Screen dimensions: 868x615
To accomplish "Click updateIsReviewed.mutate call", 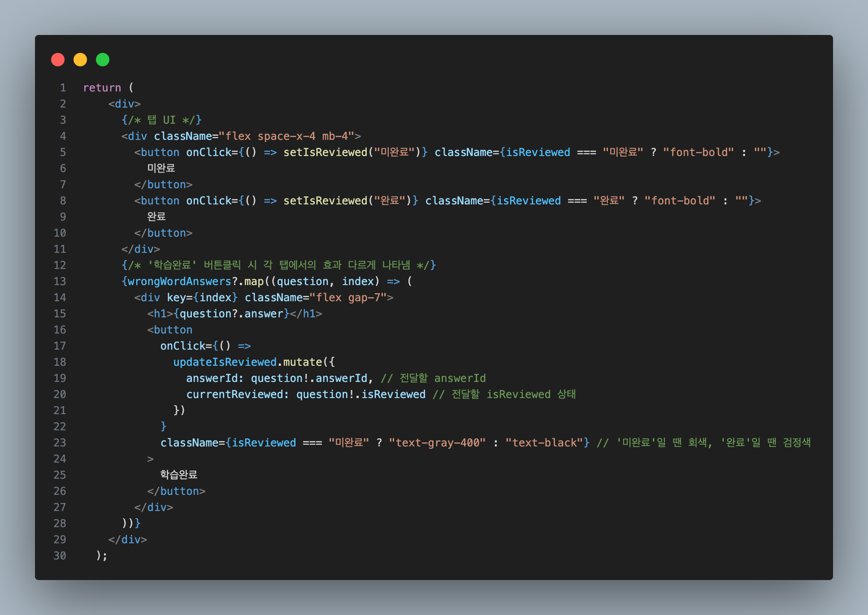I will 247,362.
